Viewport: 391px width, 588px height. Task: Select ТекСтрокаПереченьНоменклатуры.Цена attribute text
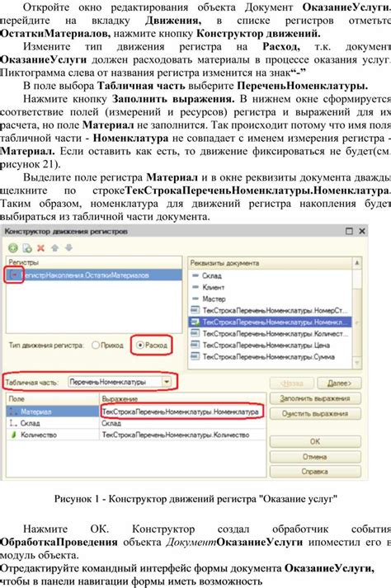[266, 345]
